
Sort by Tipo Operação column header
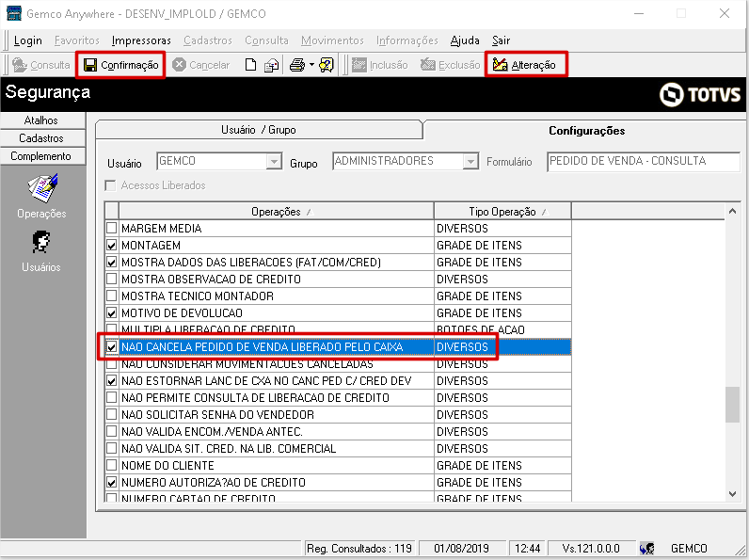coord(502,212)
